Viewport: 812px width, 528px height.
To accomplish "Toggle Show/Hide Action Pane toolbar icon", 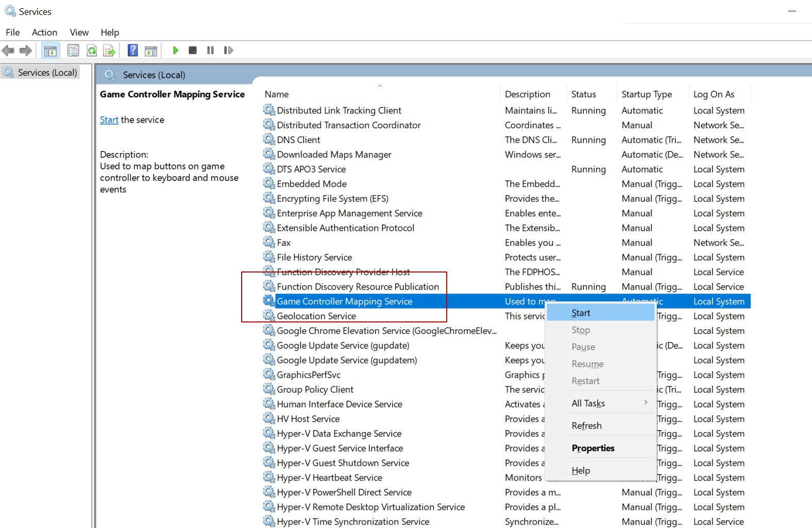I will pyautogui.click(x=151, y=50).
